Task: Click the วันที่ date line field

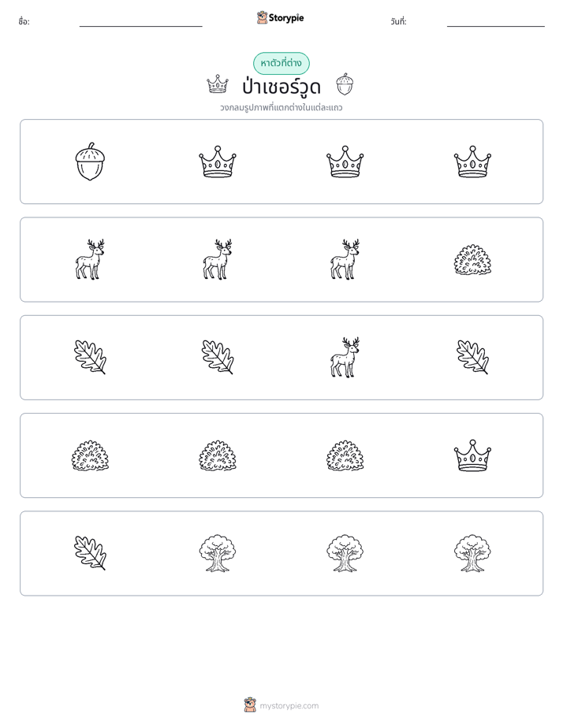Action: pyautogui.click(x=496, y=22)
